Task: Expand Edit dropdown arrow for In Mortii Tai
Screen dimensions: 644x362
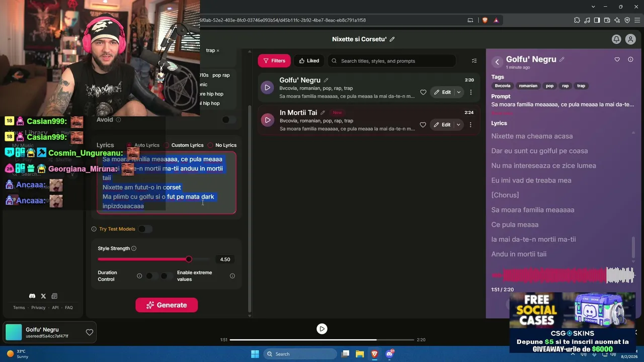Action: (x=459, y=125)
